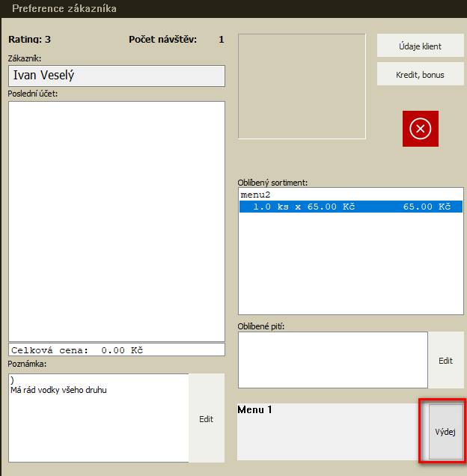Click the Zákazník field with Ivan Veselý

(117, 76)
